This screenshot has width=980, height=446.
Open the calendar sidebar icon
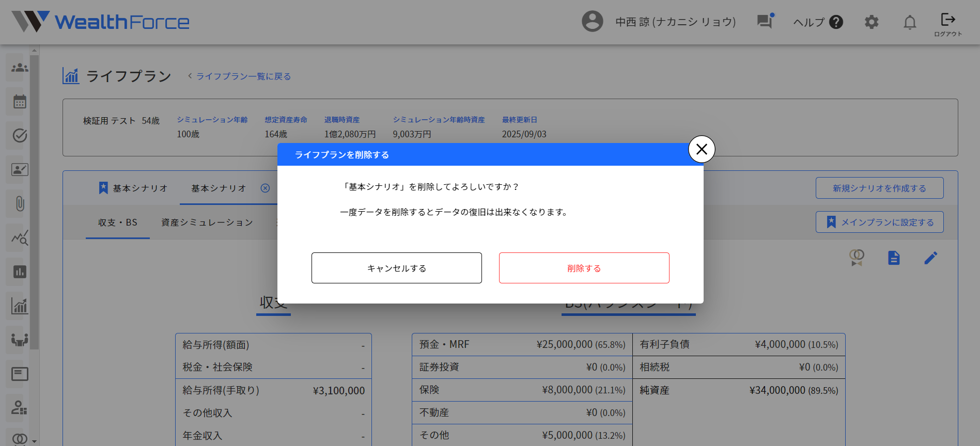pos(20,102)
